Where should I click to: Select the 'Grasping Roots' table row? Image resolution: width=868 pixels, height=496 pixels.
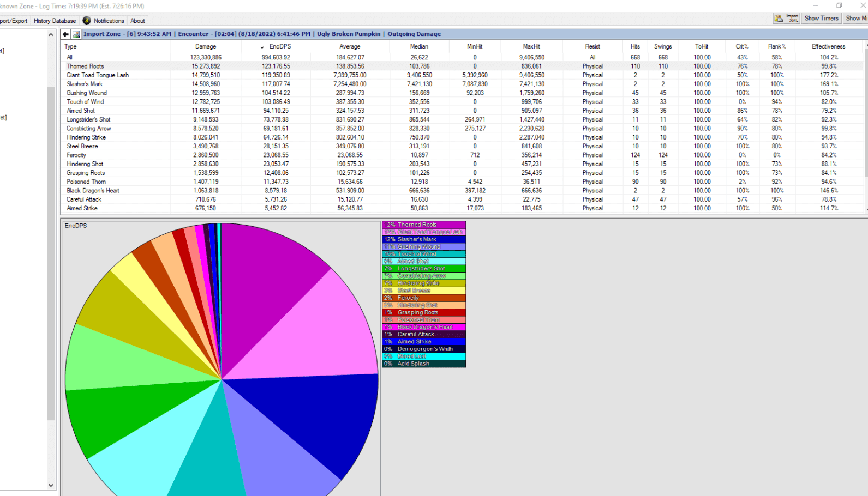[463, 173]
